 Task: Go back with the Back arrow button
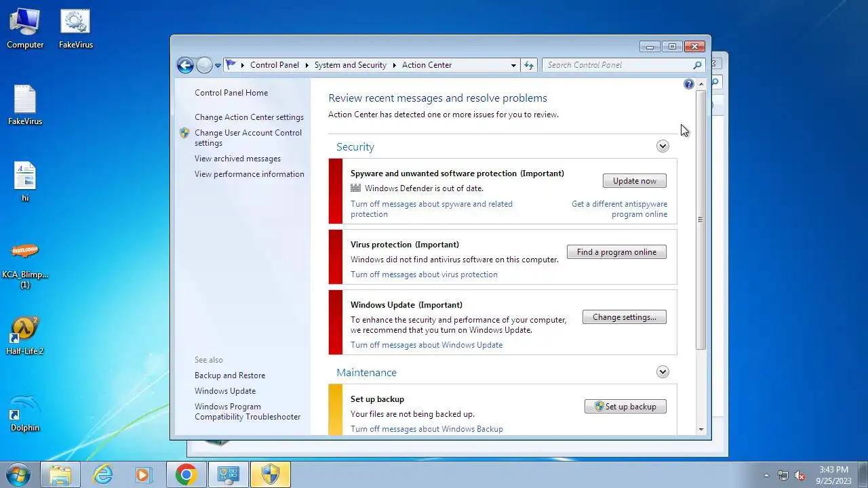point(185,65)
